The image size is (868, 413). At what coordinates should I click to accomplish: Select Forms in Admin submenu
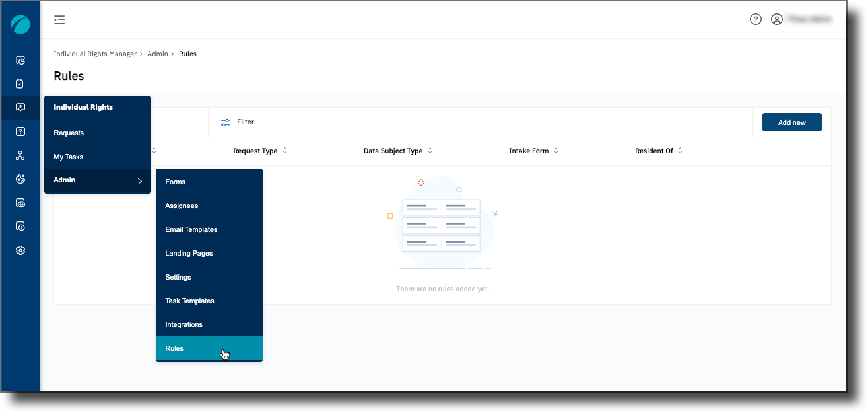pyautogui.click(x=209, y=182)
